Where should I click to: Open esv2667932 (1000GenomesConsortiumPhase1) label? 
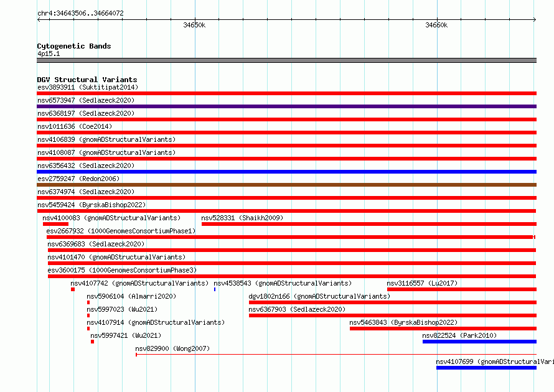[121, 231]
